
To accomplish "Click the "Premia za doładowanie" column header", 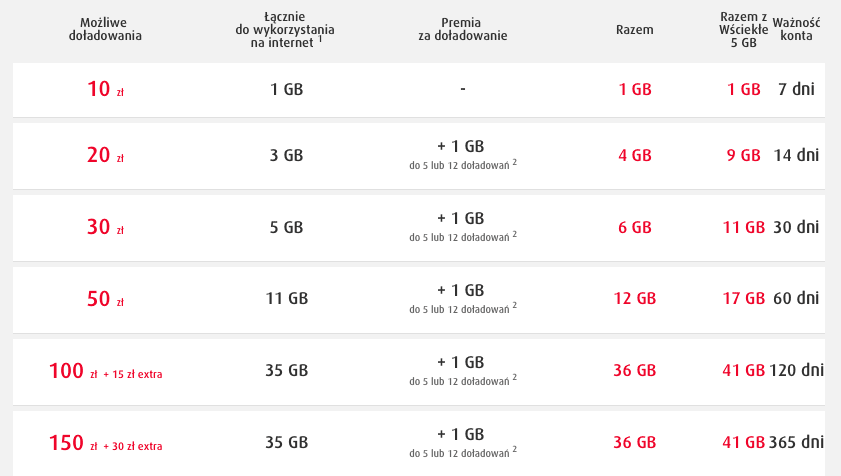I will [x=463, y=29].
